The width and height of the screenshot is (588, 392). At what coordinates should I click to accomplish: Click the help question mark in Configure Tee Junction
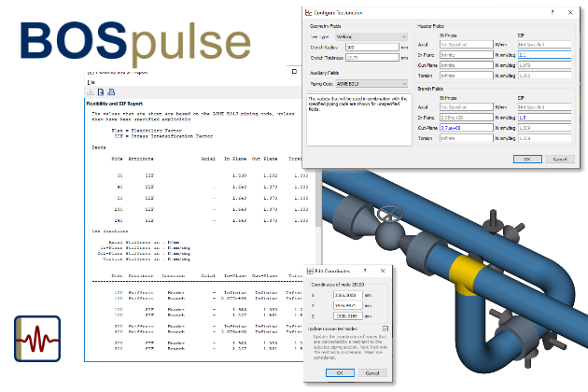click(x=552, y=12)
